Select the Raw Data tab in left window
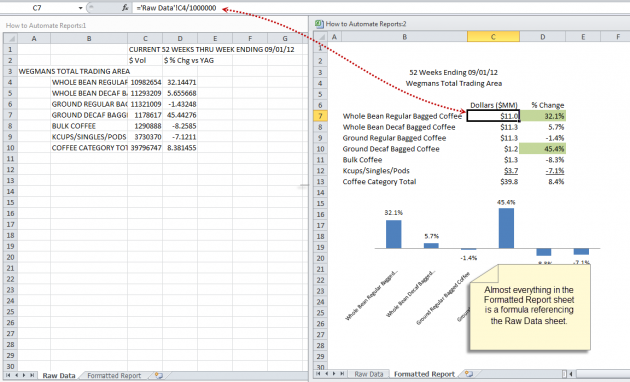Image resolution: width=630 pixels, height=382 pixels. click(59, 376)
